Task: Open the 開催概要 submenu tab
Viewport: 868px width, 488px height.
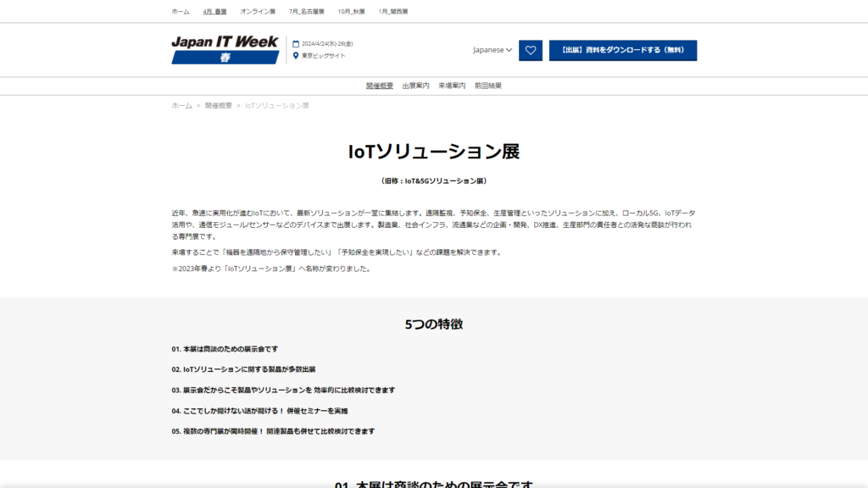Action: pos(380,86)
